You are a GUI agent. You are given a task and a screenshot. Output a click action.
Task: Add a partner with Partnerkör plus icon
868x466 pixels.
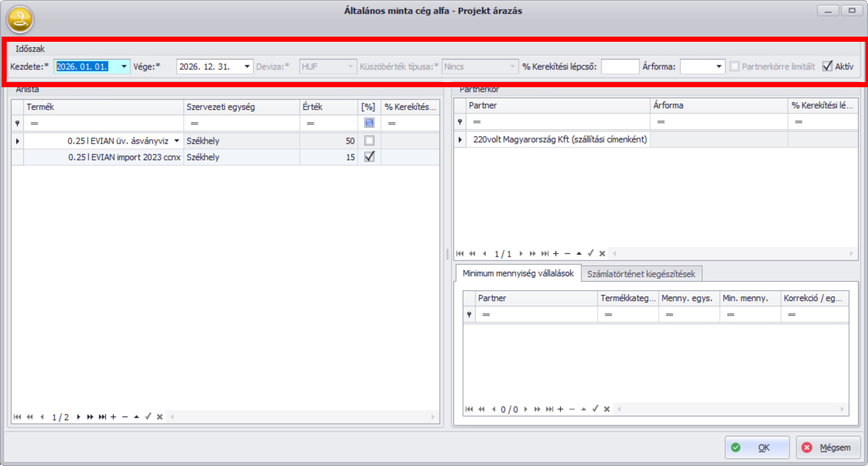click(x=556, y=253)
